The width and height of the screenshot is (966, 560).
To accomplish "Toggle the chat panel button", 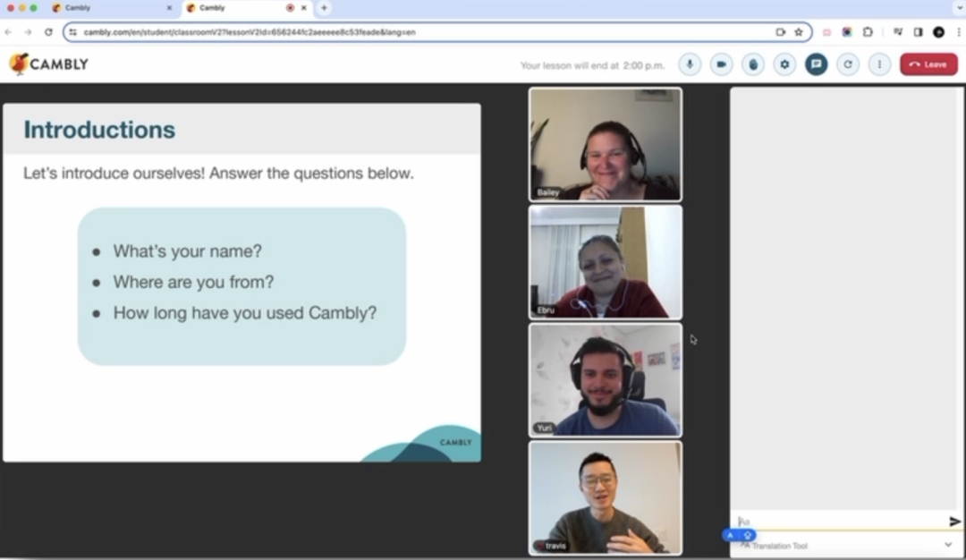I will [817, 64].
